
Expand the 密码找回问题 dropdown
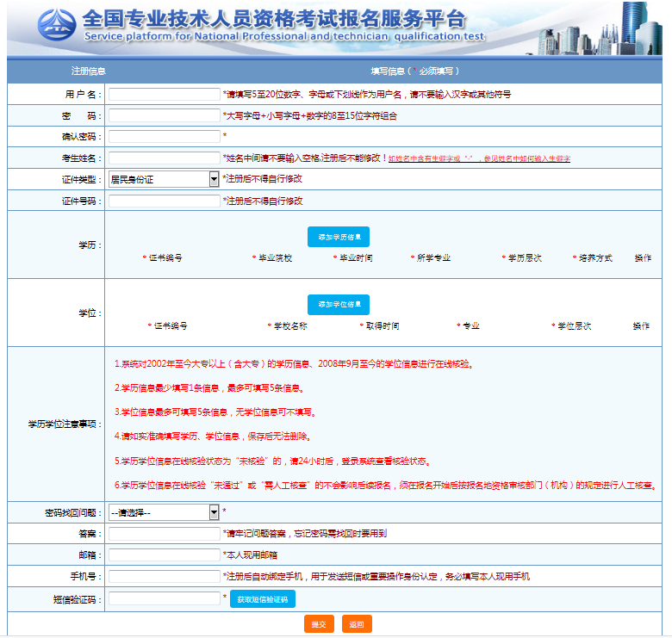tap(164, 512)
